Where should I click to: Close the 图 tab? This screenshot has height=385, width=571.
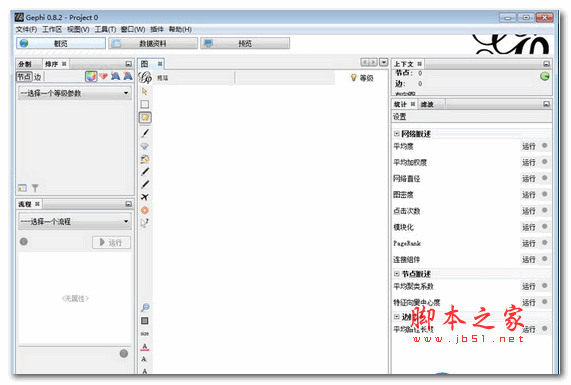(160, 64)
